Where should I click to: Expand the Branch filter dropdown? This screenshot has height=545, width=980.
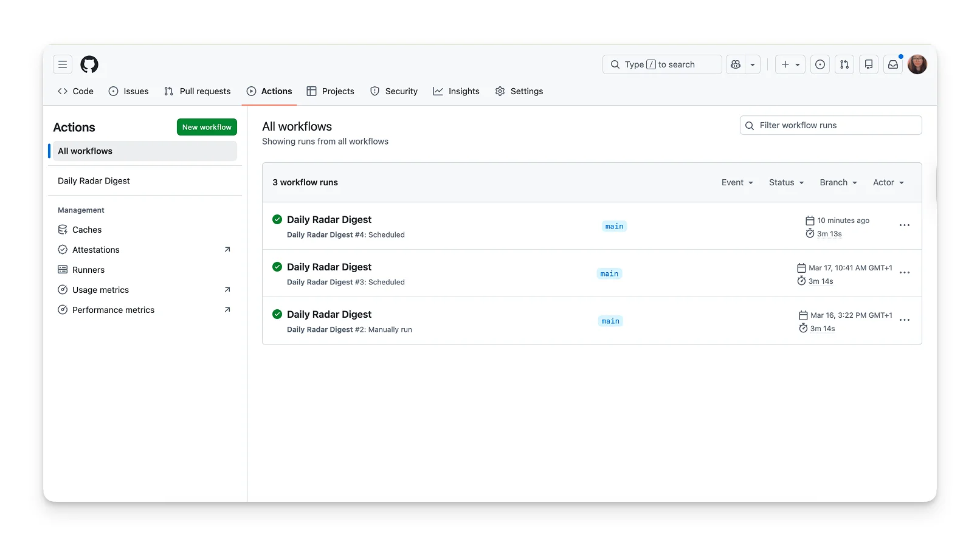tap(838, 182)
